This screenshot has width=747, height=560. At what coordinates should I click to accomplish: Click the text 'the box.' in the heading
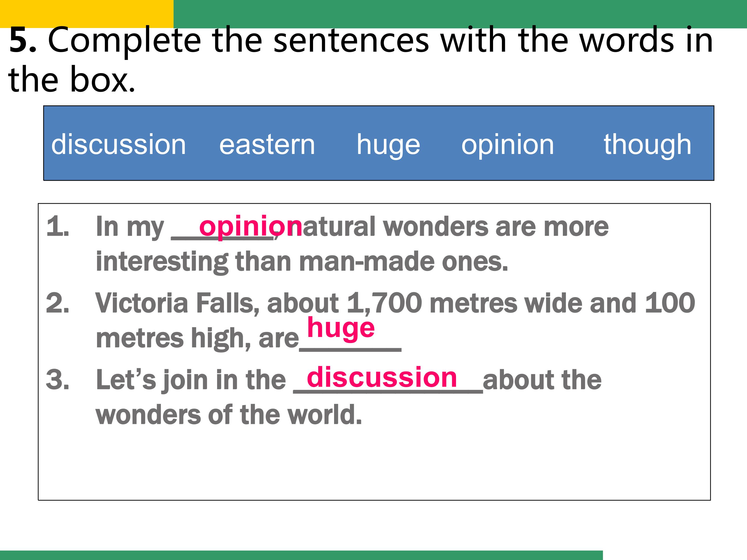[x=72, y=80]
